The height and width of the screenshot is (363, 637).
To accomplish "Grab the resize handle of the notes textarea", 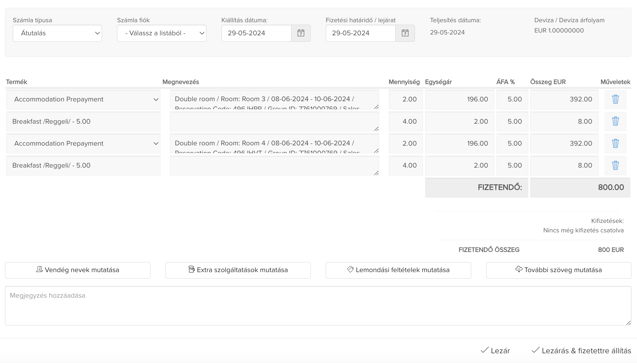I will pyautogui.click(x=628, y=322).
